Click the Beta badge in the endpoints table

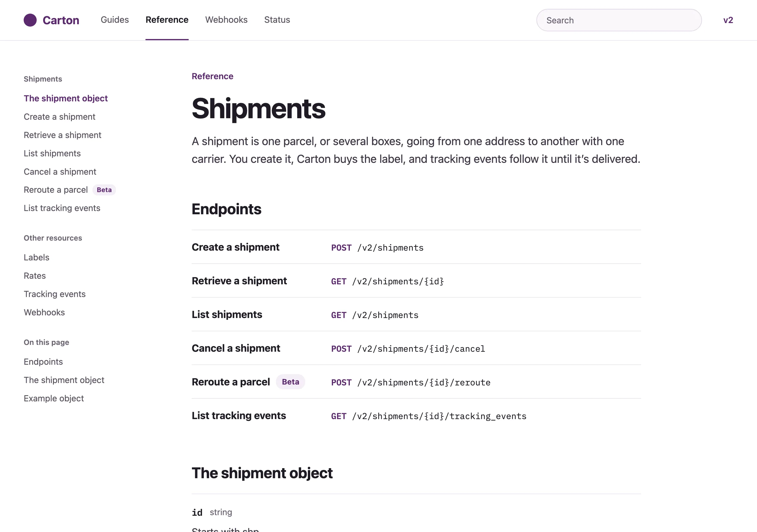point(290,382)
